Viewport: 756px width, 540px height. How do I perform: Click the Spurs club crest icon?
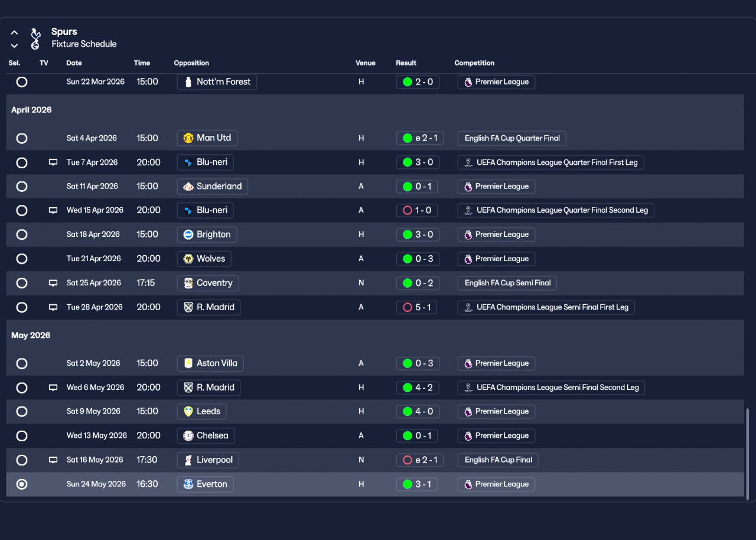35,38
